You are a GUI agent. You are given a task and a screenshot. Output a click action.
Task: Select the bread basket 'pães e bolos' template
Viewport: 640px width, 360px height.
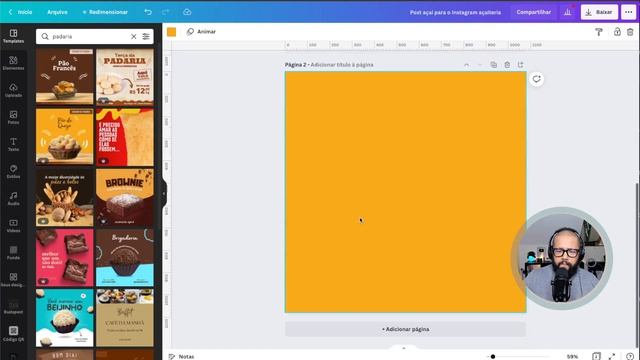click(64, 197)
